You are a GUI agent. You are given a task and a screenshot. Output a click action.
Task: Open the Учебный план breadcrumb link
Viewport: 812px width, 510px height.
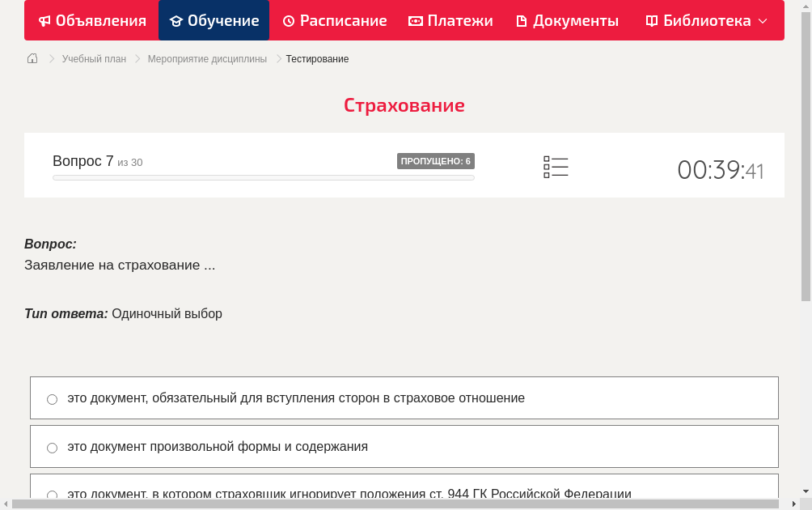click(94, 58)
